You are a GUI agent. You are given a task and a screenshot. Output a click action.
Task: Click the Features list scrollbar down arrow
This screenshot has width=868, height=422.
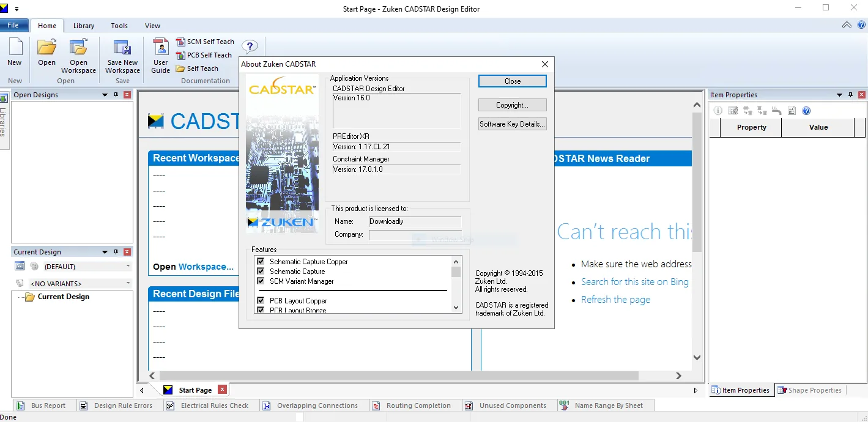[456, 308]
